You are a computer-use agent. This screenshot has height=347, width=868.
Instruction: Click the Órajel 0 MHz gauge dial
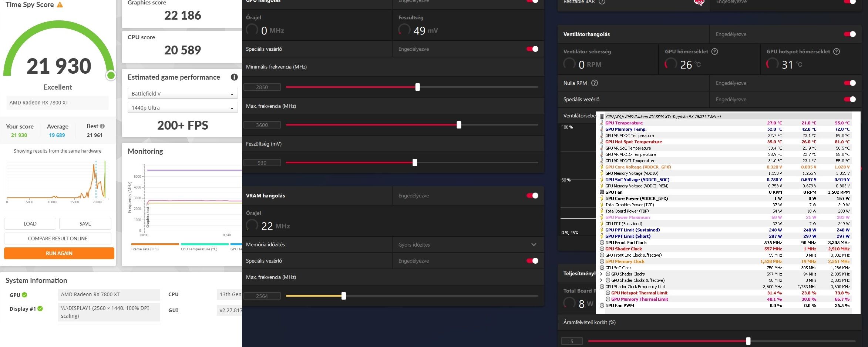click(x=252, y=30)
